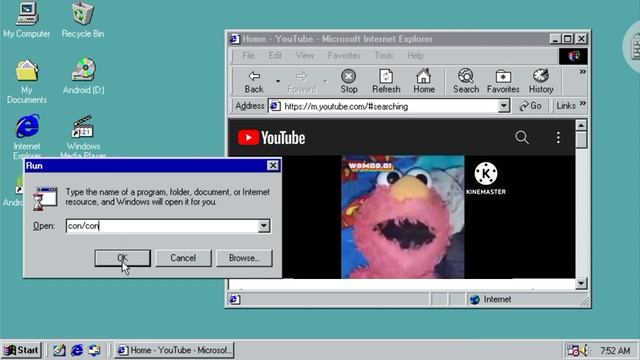This screenshot has height=360, width=640.
Task: Open My Computer desktop icon
Action: pyautogui.click(x=27, y=20)
